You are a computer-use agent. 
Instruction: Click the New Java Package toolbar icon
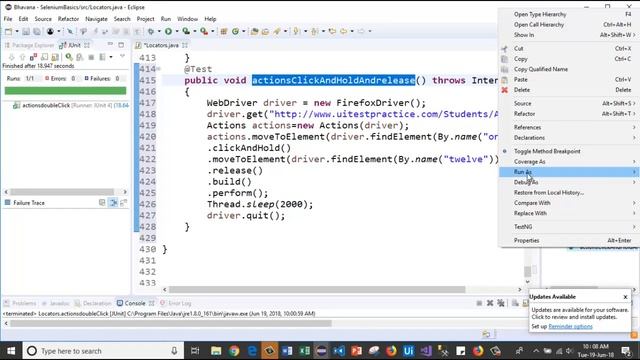(224, 31)
